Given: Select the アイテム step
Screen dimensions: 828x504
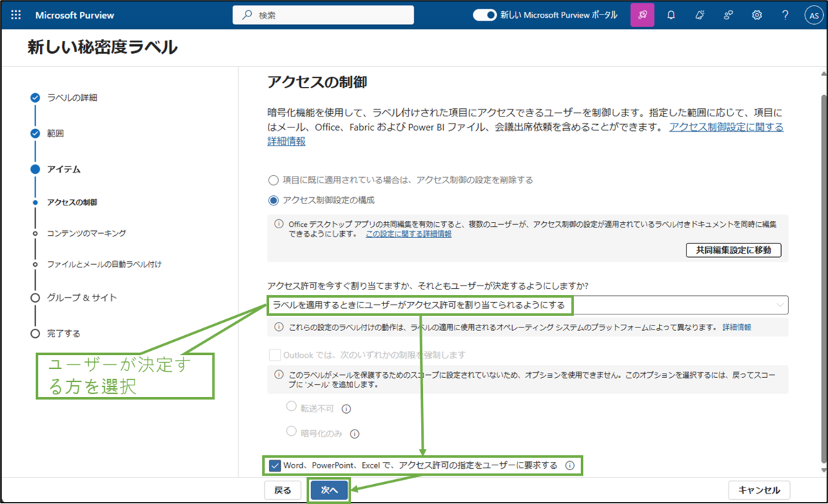Looking at the screenshot, I should 64,170.
